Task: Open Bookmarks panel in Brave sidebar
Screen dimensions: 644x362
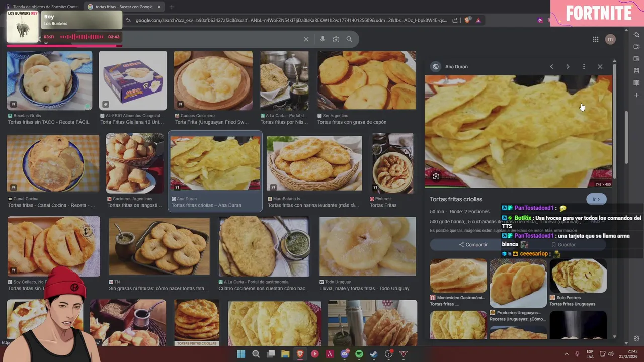Action: click(636, 71)
